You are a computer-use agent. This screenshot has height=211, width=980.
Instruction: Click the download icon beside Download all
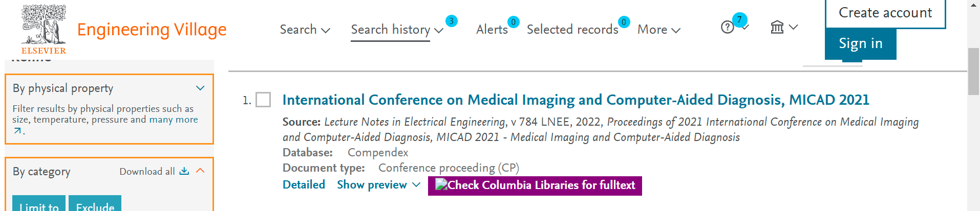184,171
